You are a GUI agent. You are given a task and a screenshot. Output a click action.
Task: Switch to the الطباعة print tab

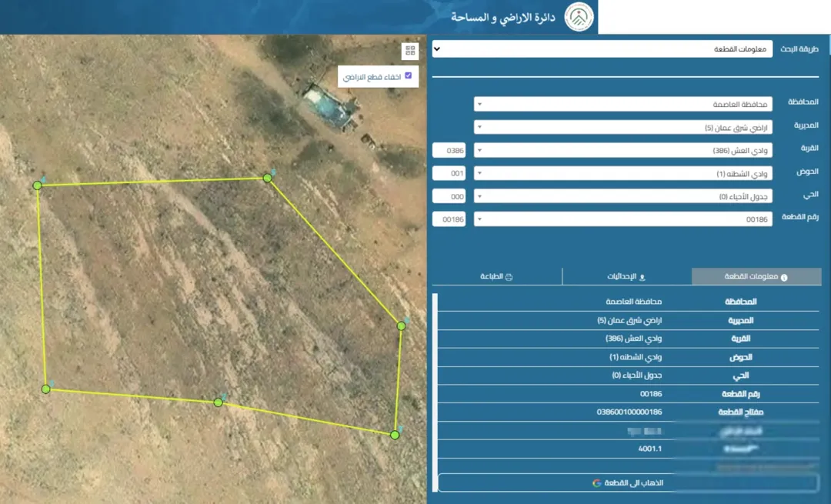point(497,277)
